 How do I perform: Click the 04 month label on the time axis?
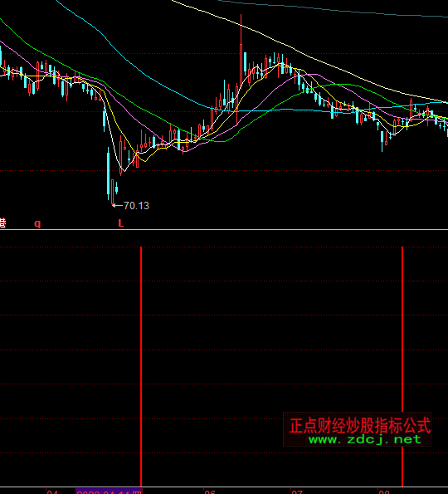pos(52,492)
